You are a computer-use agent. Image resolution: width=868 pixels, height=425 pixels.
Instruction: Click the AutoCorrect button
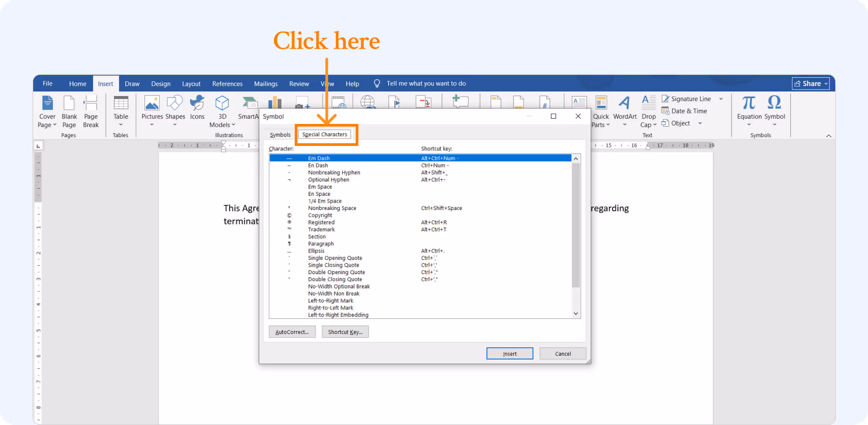pyautogui.click(x=292, y=332)
